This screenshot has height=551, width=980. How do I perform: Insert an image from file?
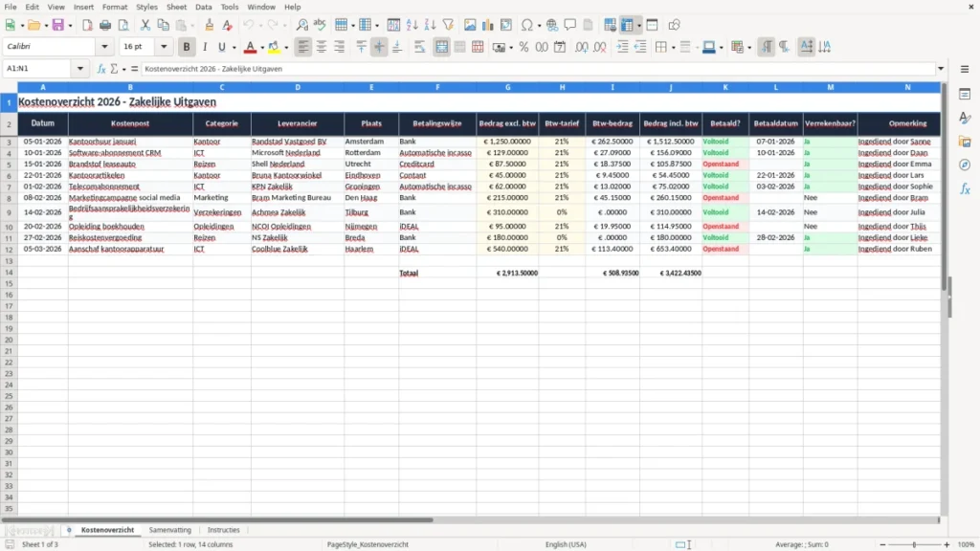click(470, 25)
